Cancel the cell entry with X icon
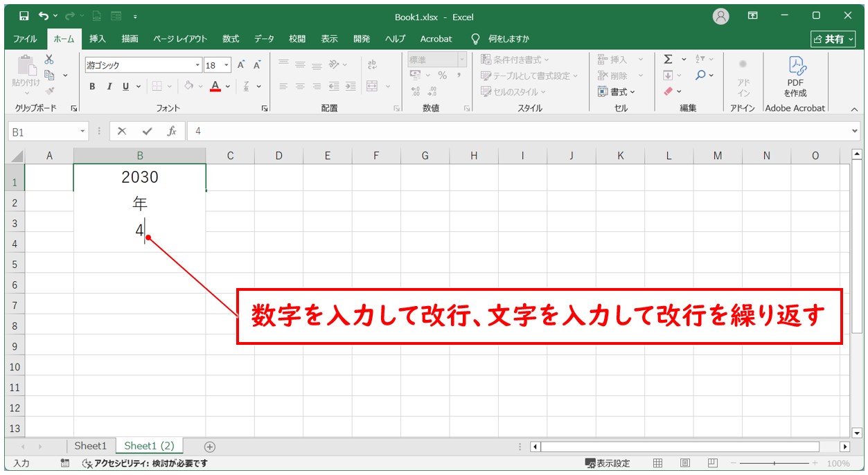This screenshot has width=868, height=475. coord(122,131)
